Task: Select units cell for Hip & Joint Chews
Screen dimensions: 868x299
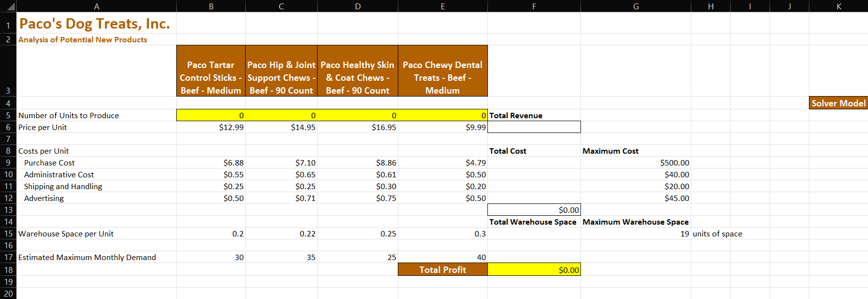Action: tap(281, 115)
